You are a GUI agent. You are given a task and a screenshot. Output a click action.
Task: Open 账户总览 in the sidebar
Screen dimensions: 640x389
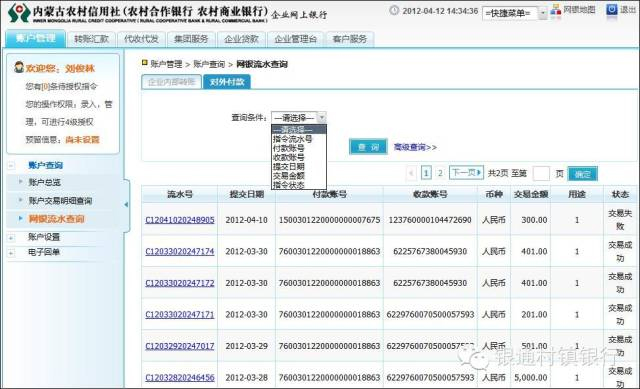44,182
